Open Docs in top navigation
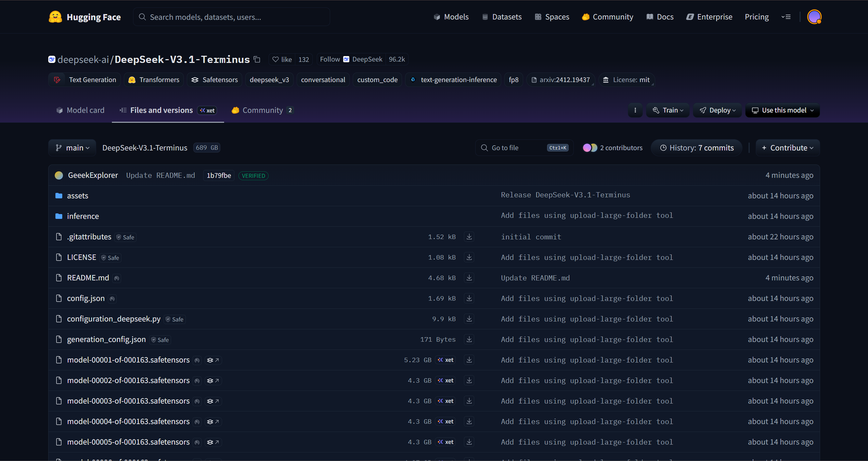 click(660, 17)
